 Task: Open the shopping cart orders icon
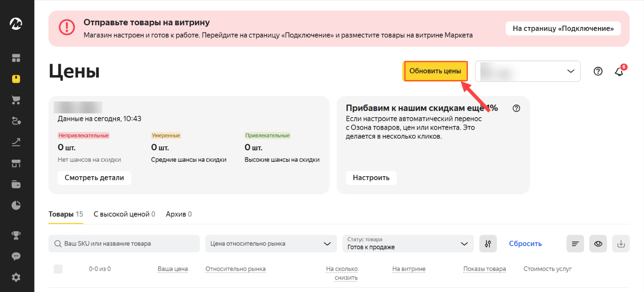pyautogui.click(x=16, y=100)
